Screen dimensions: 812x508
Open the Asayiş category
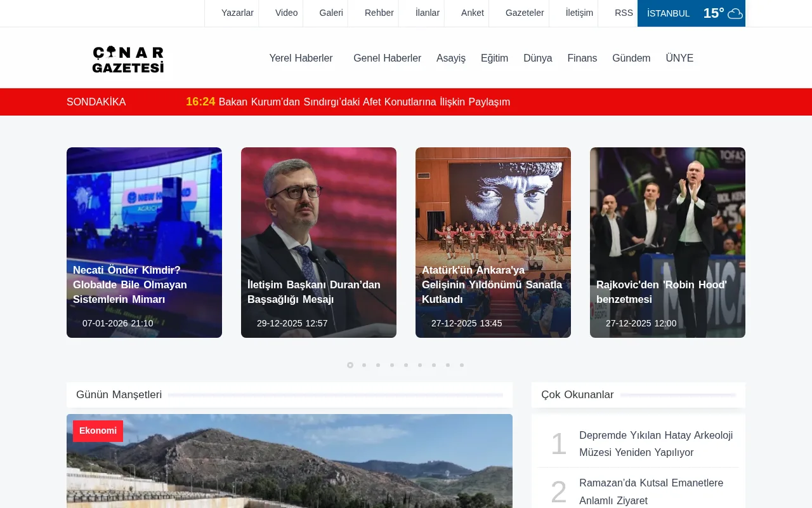451,58
